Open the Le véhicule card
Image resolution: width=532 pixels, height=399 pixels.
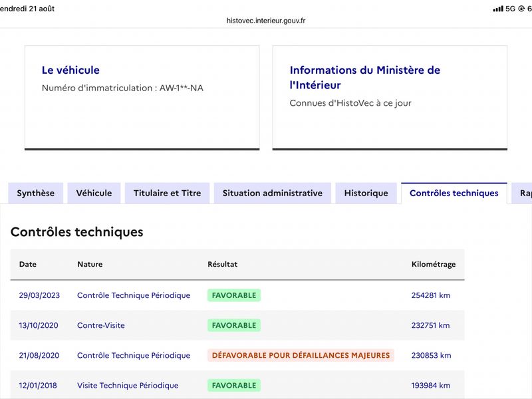(x=142, y=98)
